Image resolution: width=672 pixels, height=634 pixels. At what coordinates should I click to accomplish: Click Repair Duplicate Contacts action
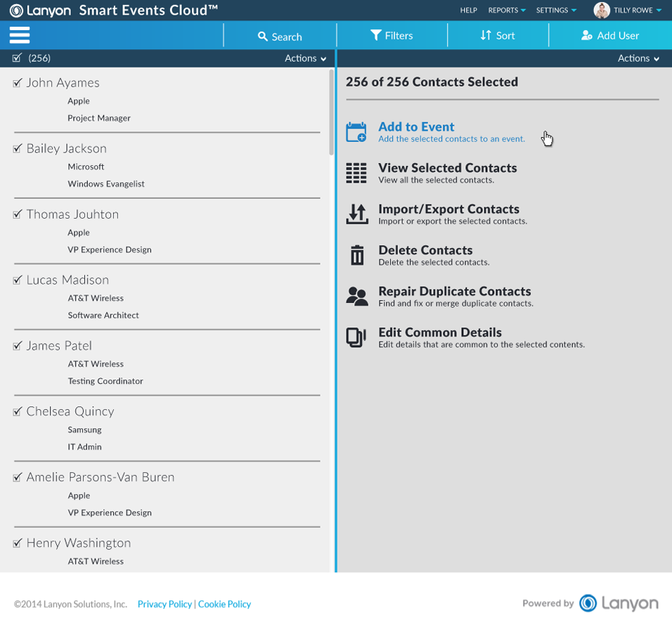[440, 297]
